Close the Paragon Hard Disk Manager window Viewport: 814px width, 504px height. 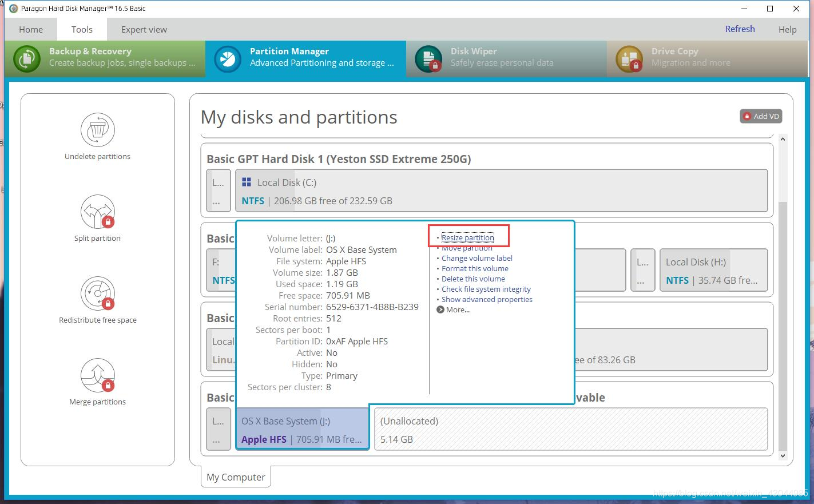(x=797, y=9)
